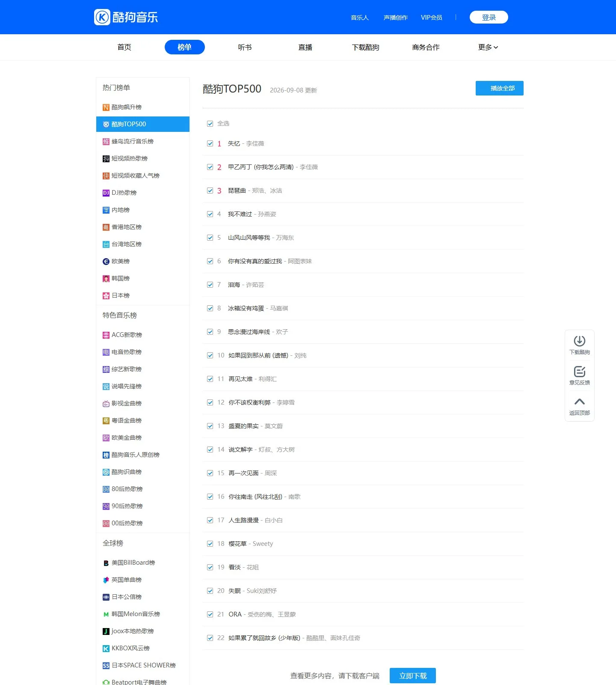616x685 pixels.
Task: Open song 如果回到那从前 (遗憾)
Action: pos(258,355)
